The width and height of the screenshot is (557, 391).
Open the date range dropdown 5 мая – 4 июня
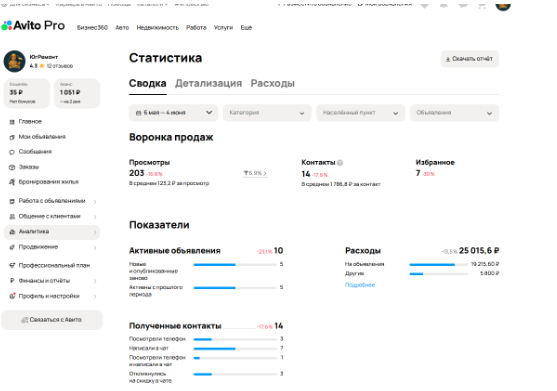coord(173,113)
